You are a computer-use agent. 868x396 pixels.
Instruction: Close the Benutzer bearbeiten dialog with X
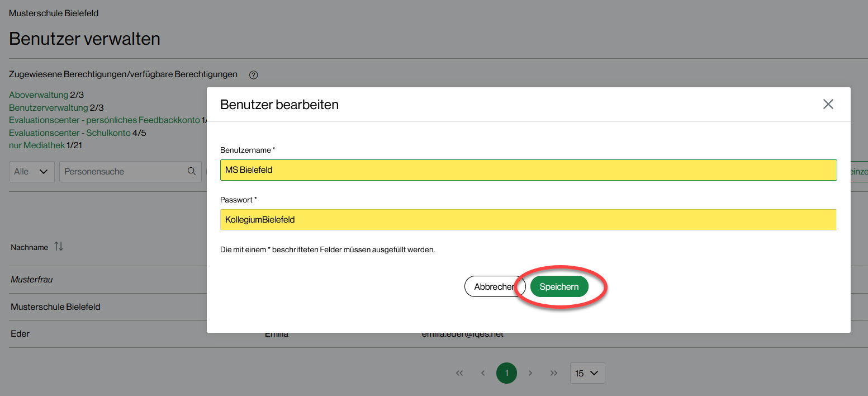pos(828,104)
